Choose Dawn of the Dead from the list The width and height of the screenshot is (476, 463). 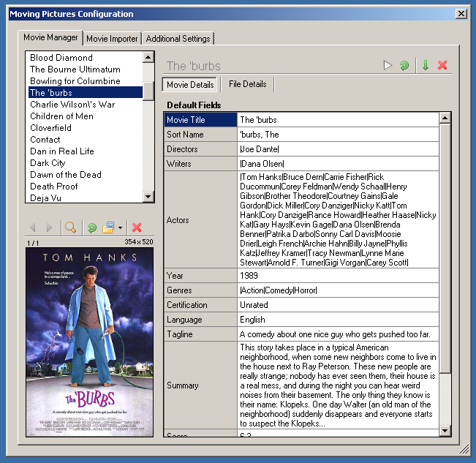coord(65,175)
